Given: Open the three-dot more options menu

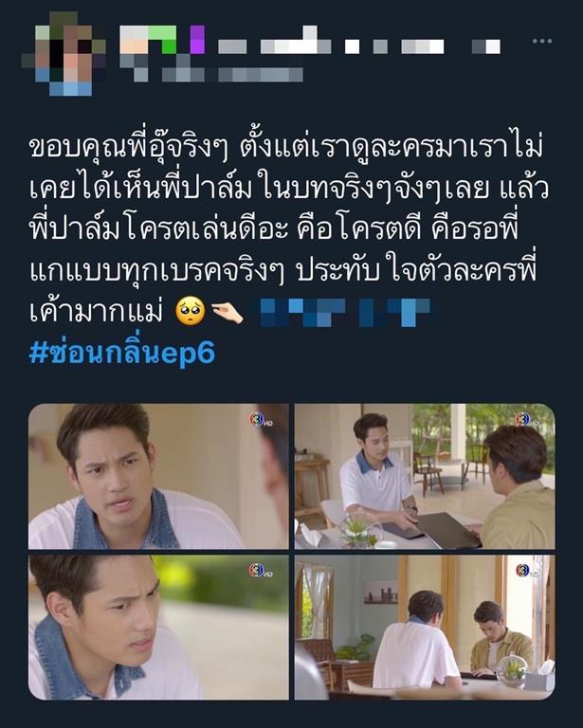Looking at the screenshot, I should point(541,42).
